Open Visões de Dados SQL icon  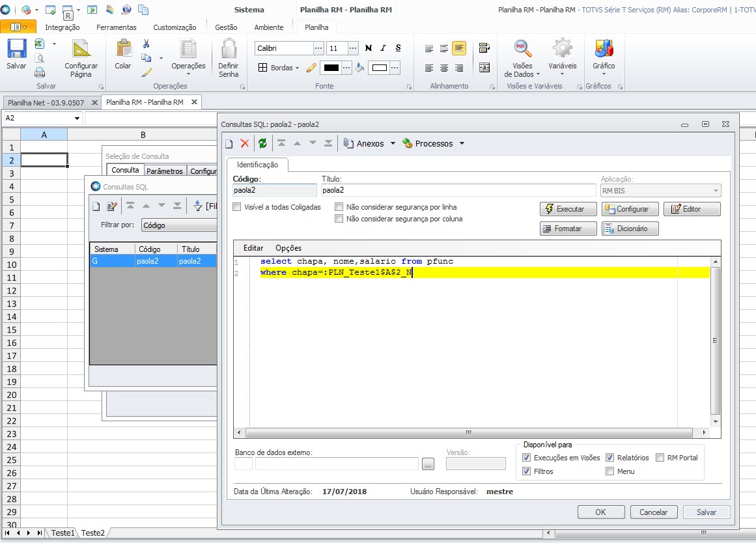522,49
